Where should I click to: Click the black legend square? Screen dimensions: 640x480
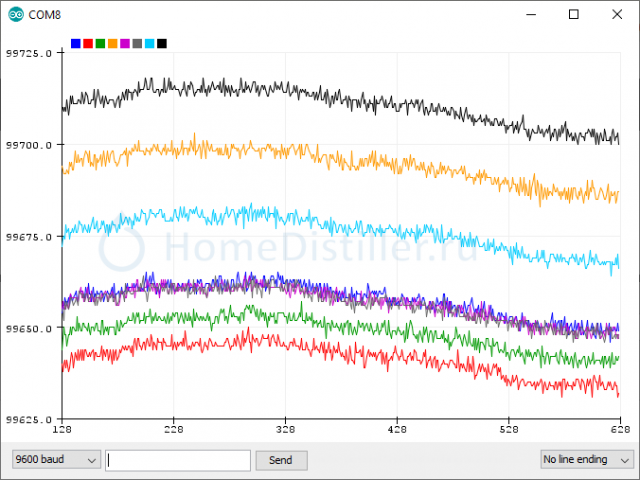click(162, 44)
